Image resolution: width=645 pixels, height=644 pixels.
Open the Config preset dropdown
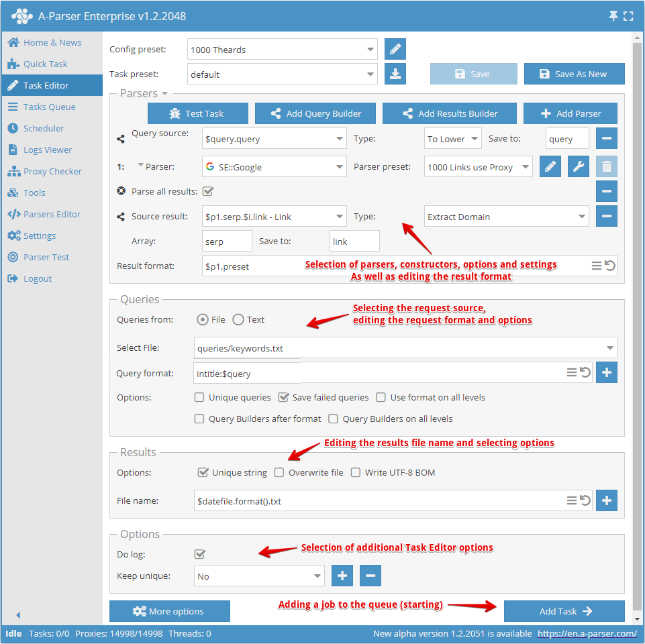[282, 50]
